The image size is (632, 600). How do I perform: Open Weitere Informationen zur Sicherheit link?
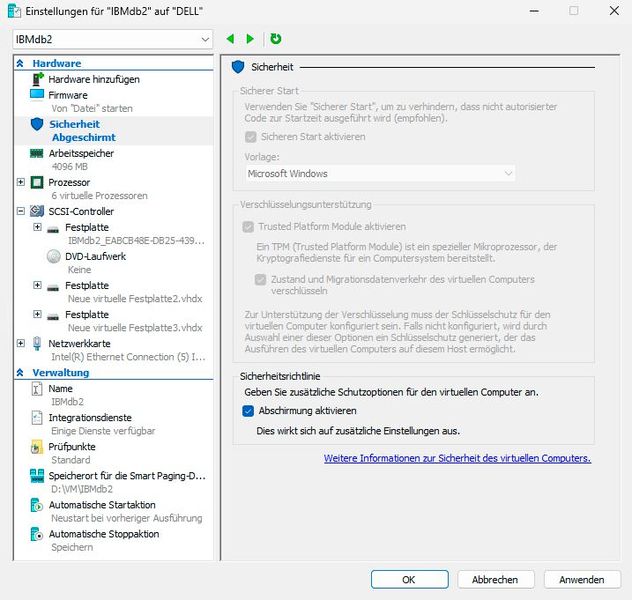(x=457, y=458)
